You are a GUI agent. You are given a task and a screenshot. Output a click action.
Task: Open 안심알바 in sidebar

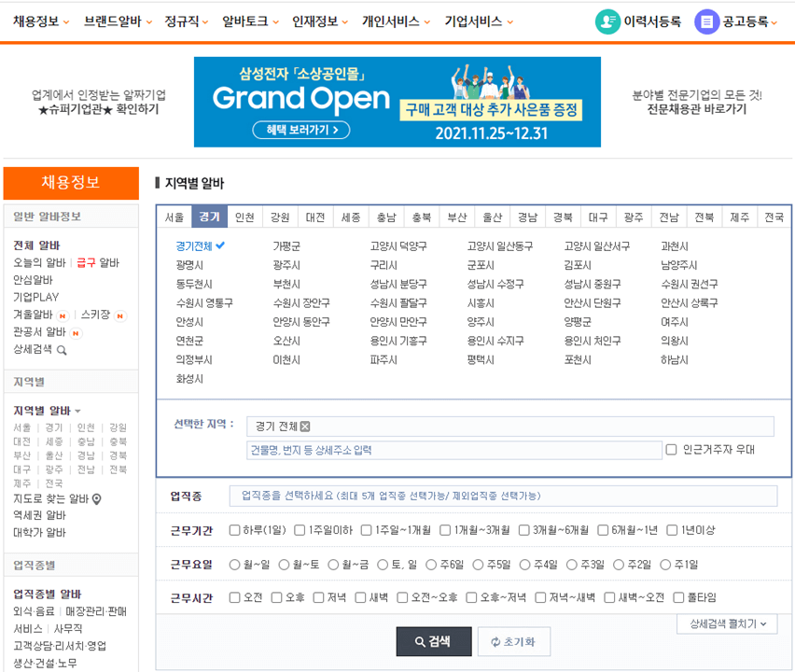tap(33, 280)
